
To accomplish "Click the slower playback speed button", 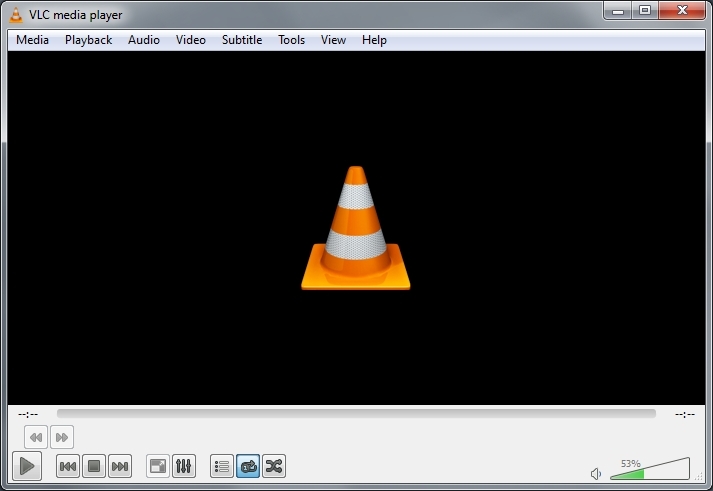I will [x=36, y=437].
